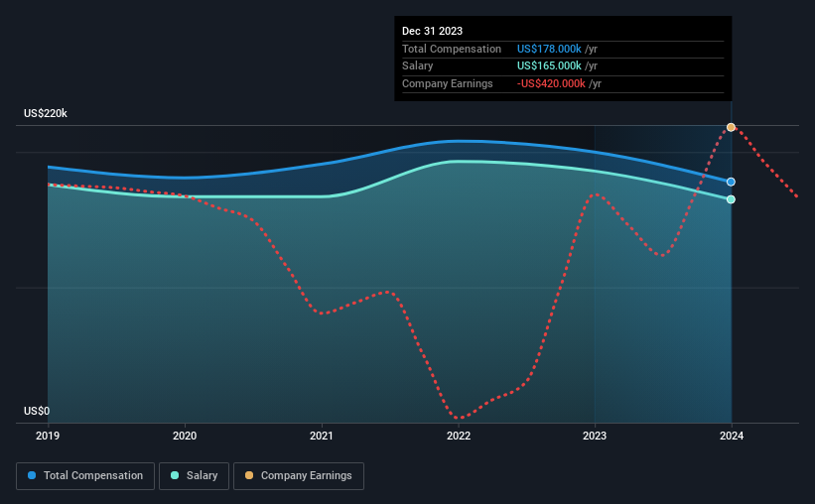
Task: Click the teal Salary data point at 2024
Action: pos(731,199)
